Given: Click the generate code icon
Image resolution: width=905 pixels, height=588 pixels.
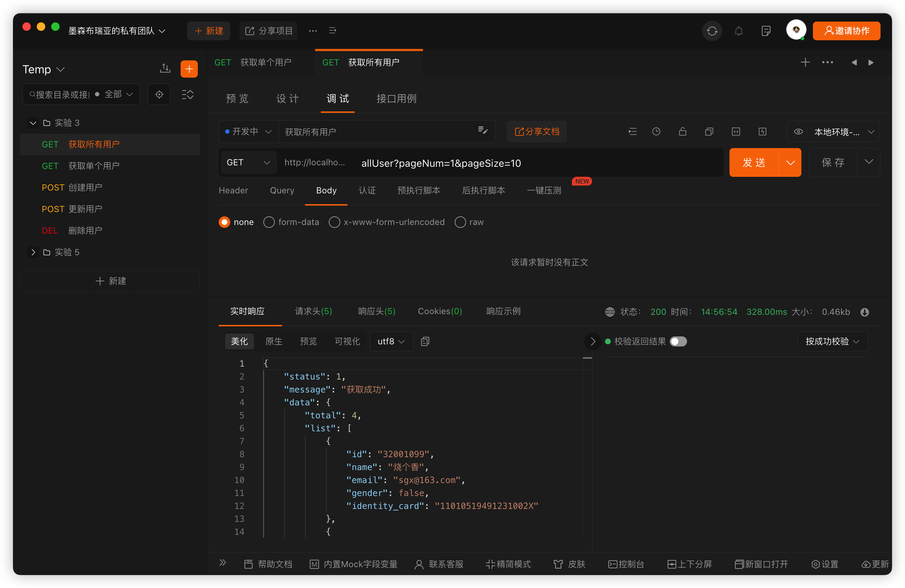Looking at the screenshot, I should click(x=736, y=132).
